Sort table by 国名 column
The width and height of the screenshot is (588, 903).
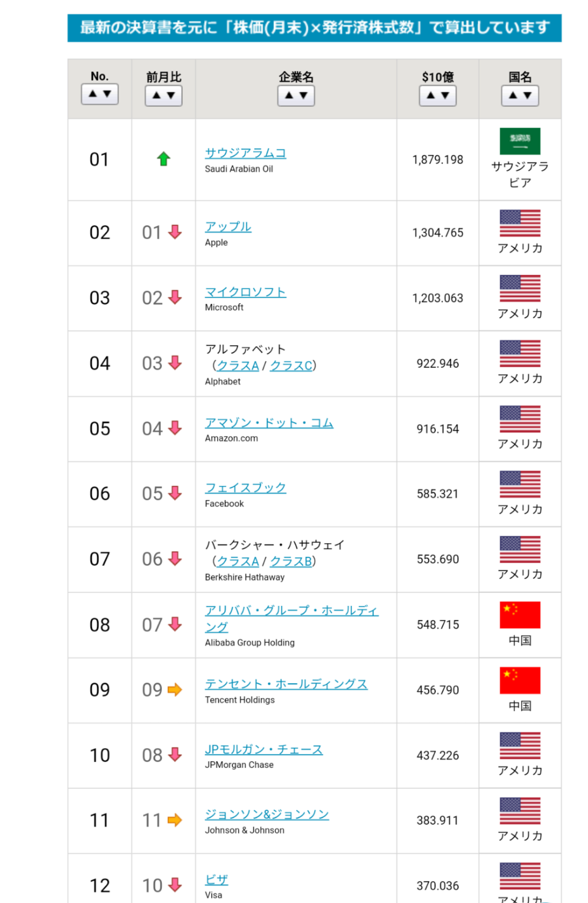[x=520, y=95]
